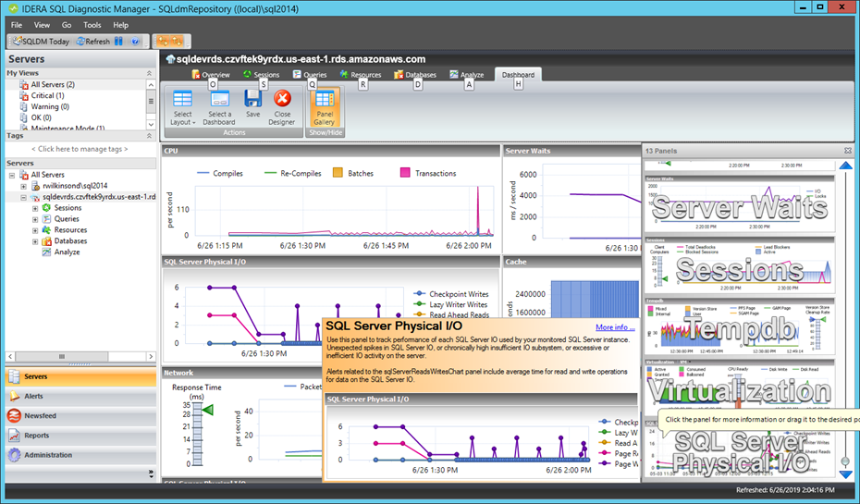Viewport: 860px width, 504px height.
Task: Open the Newsfeed navigation pane
Action: [x=81, y=416]
